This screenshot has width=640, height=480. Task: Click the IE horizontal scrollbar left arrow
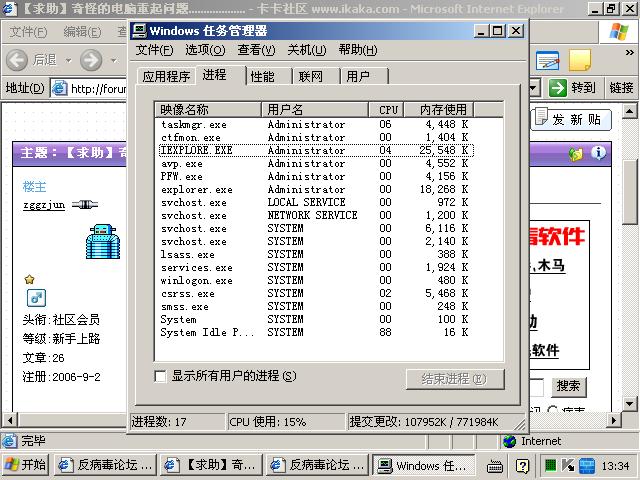coord(10,420)
